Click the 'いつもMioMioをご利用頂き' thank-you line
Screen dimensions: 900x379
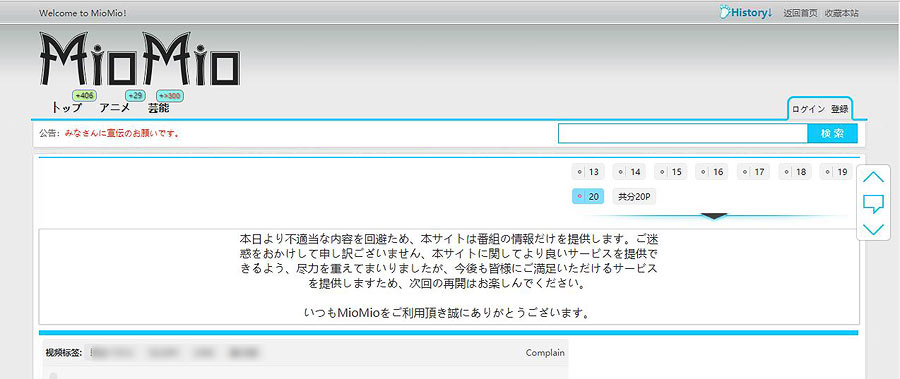coord(448,314)
